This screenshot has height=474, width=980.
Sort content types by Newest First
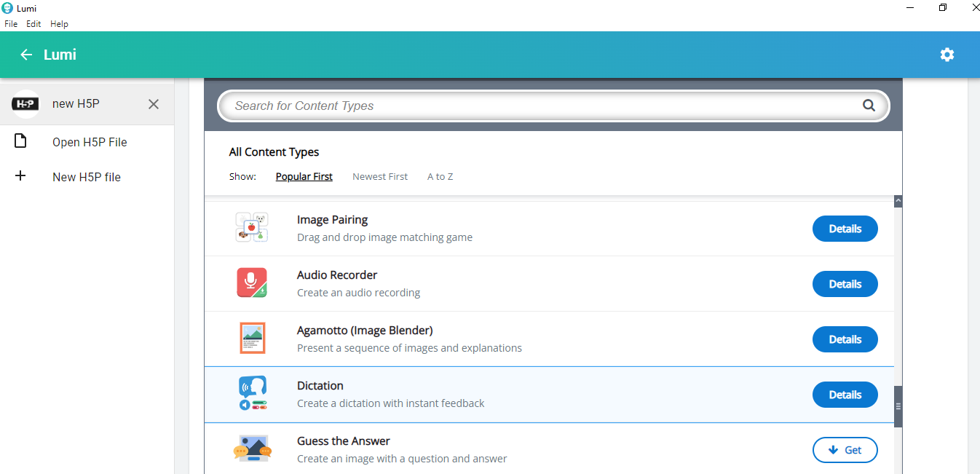(379, 176)
